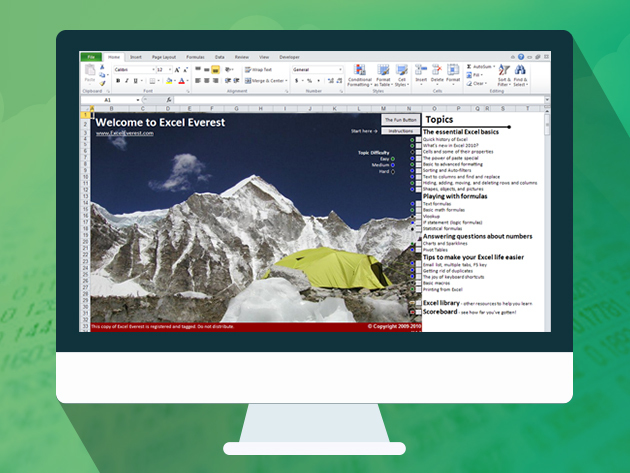This screenshot has width=630, height=473.
Task: Expand the AutoSum dropdown
Action: pos(494,67)
